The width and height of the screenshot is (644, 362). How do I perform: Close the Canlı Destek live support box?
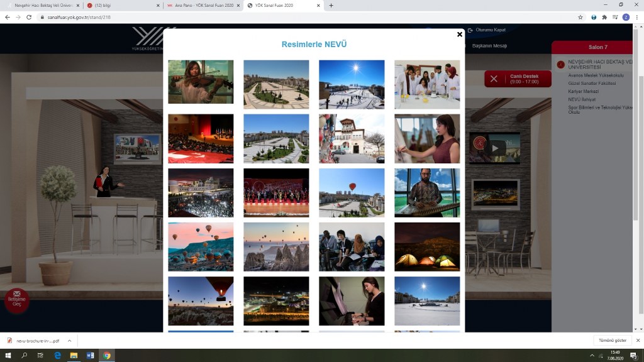(x=494, y=79)
